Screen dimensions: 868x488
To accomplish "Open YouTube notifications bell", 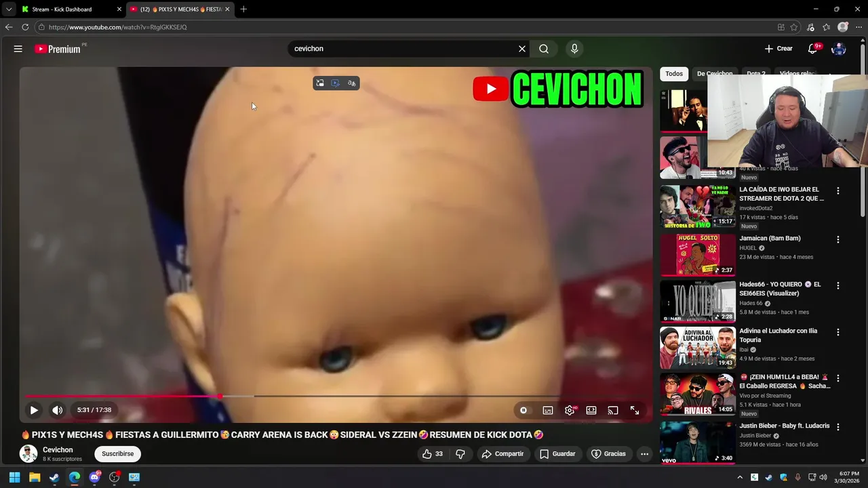I will point(812,49).
